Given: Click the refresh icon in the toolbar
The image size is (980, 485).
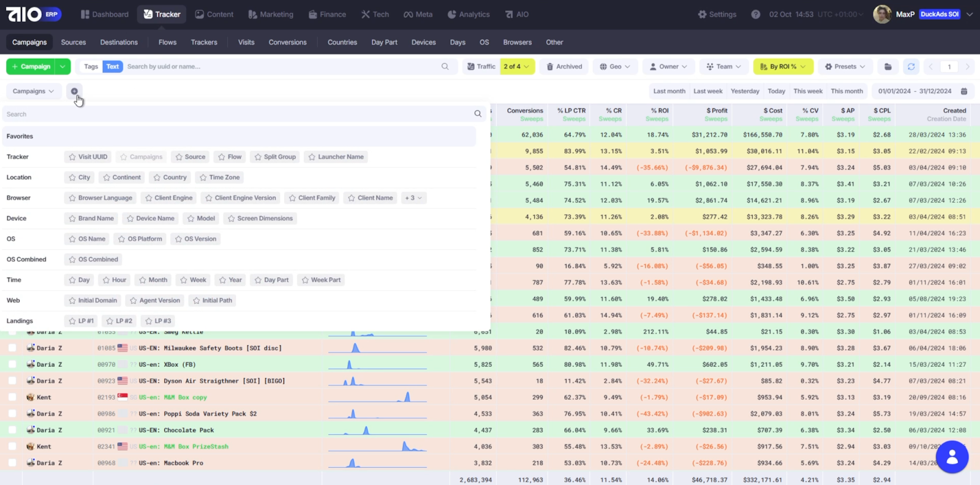Looking at the screenshot, I should [x=911, y=67].
